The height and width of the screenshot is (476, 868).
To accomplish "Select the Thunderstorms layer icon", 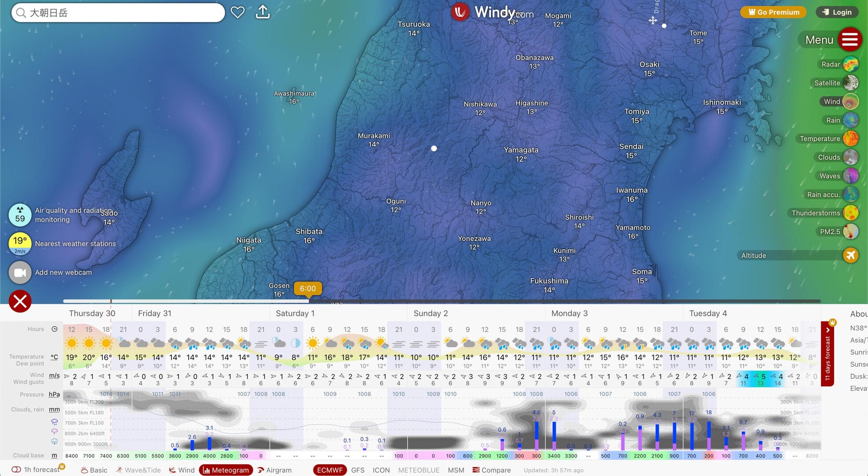I will tap(850, 213).
